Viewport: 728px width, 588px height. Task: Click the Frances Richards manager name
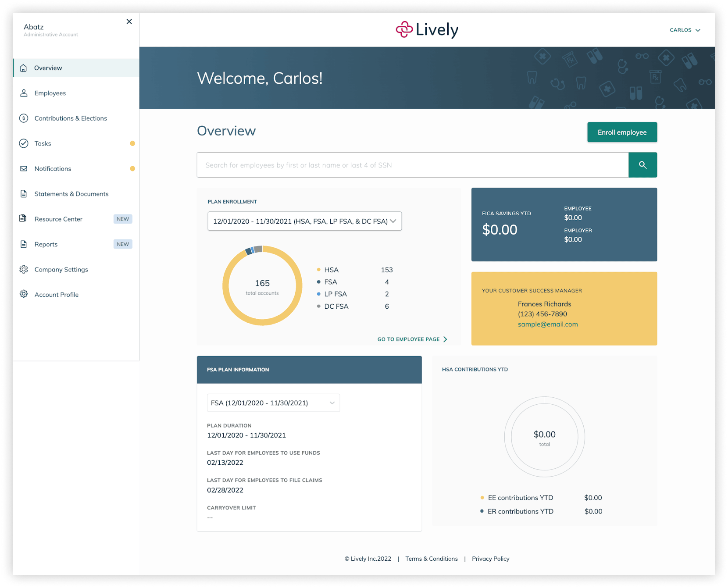544,304
